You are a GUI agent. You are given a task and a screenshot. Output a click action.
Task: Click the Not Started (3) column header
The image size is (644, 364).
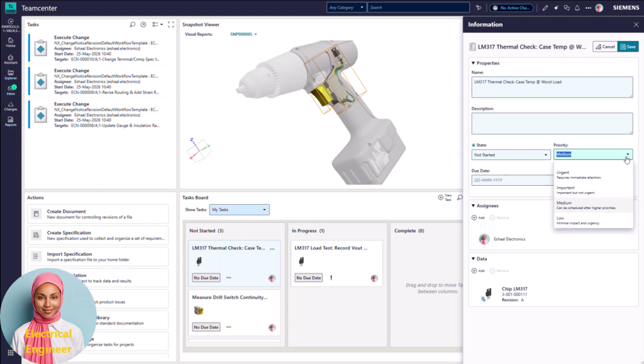pos(206,230)
